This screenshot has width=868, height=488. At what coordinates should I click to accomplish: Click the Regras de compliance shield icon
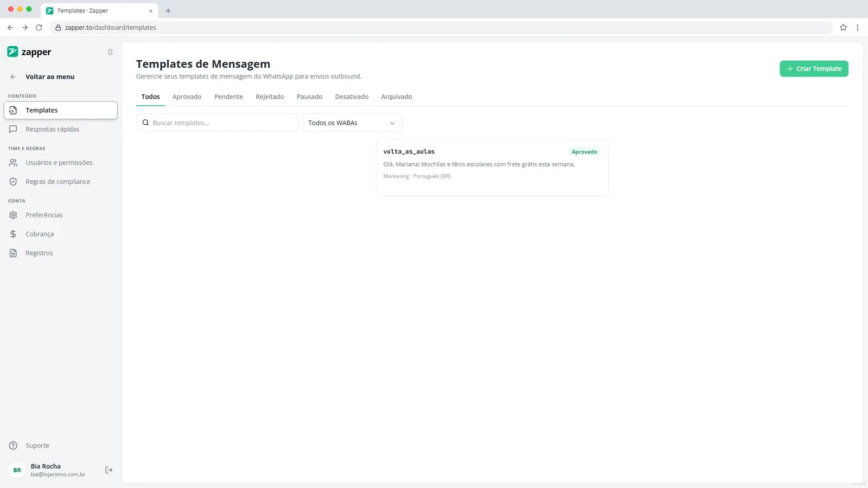pyautogui.click(x=13, y=182)
